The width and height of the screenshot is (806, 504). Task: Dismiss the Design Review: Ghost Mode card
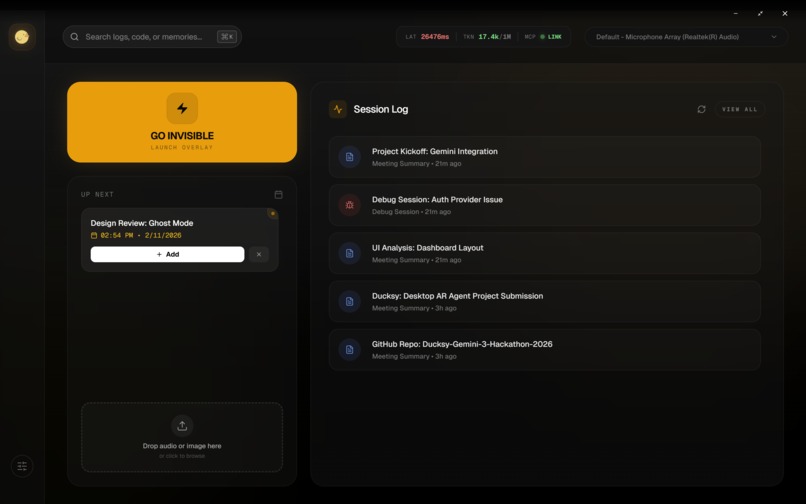click(x=259, y=255)
